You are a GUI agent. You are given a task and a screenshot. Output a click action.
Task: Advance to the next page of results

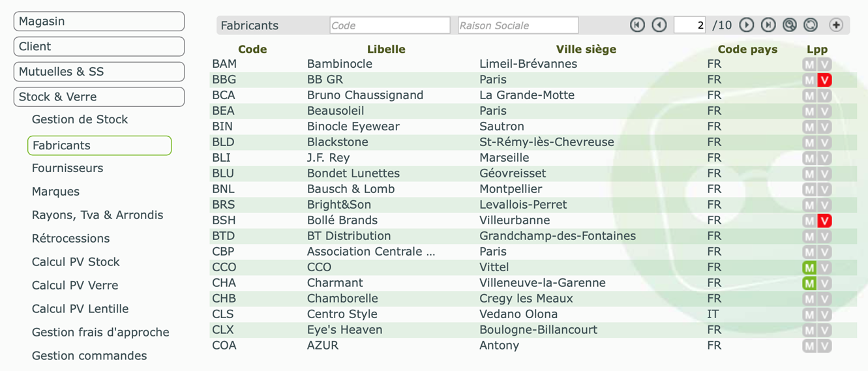[x=747, y=25]
